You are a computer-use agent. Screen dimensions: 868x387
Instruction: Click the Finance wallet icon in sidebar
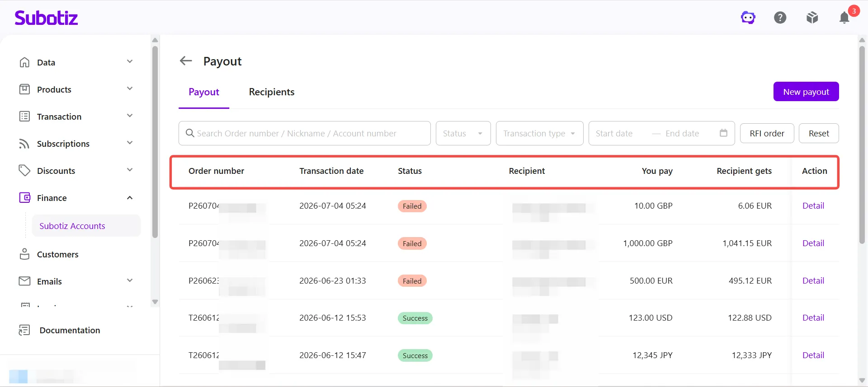pyautogui.click(x=24, y=198)
